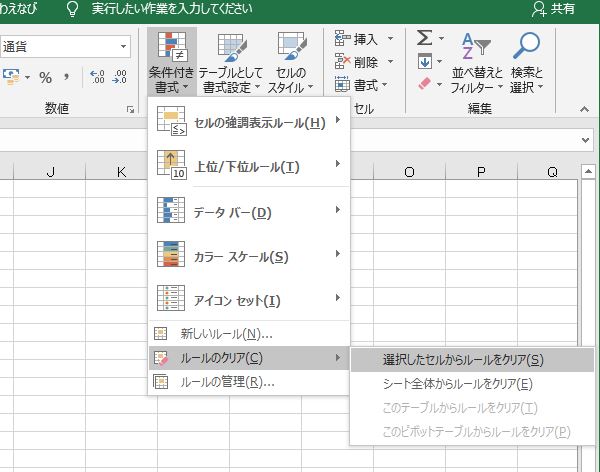This screenshot has height=472, width=600.
Task: Open Sort & Filter (並べ替えとフィルター)
Action: [x=476, y=62]
